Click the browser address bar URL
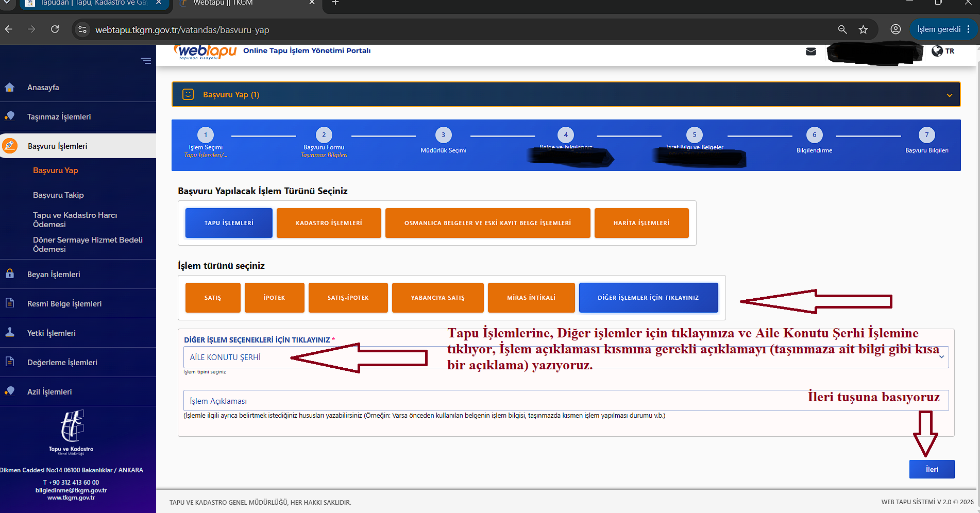The width and height of the screenshot is (980, 513). click(x=182, y=30)
